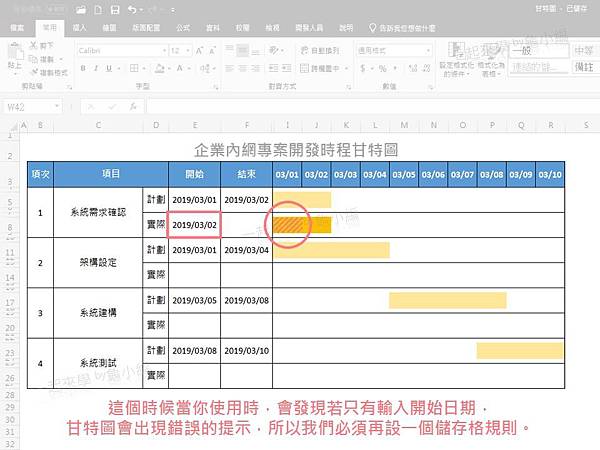Screen dimensions: 600x450
Task: Open Format as Table (格式化為表格)
Action: [x=491, y=59]
